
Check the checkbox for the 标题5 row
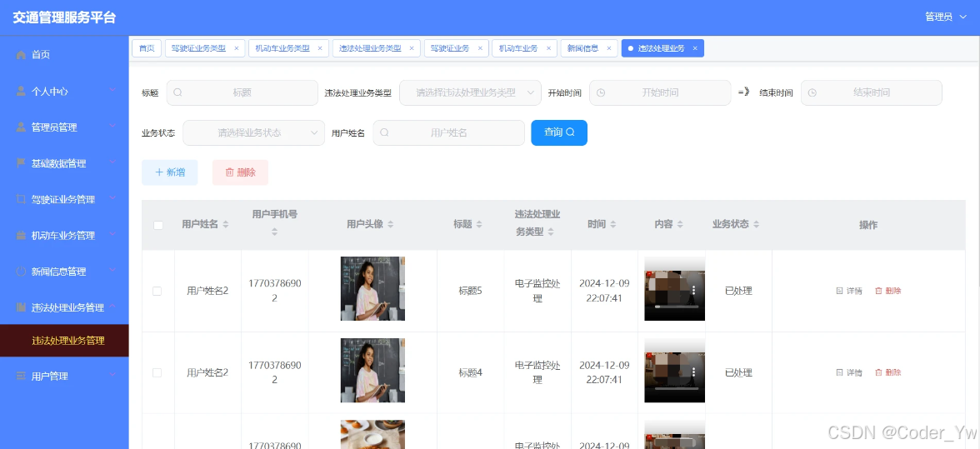pyautogui.click(x=157, y=291)
